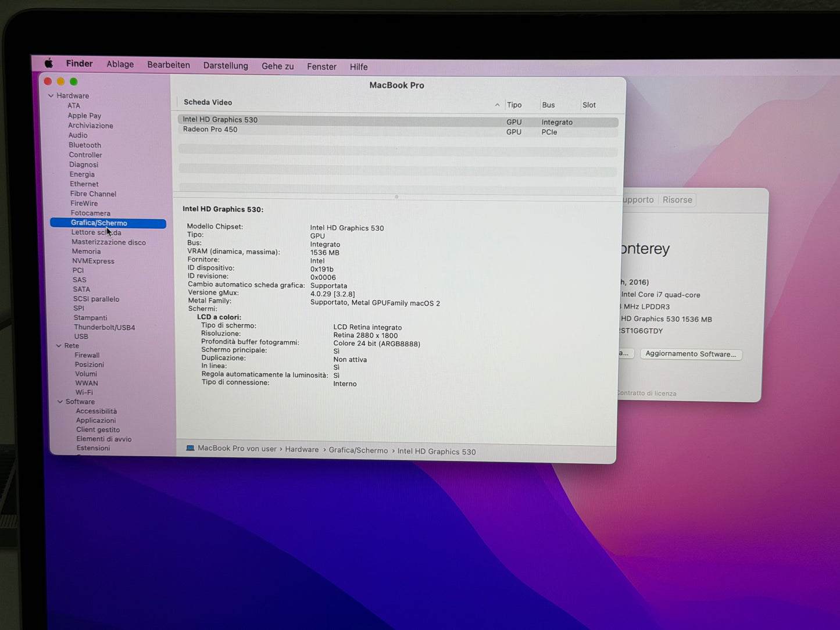This screenshot has height=630, width=840.
Task: Sort by the Tipo column header
Action: tap(514, 105)
